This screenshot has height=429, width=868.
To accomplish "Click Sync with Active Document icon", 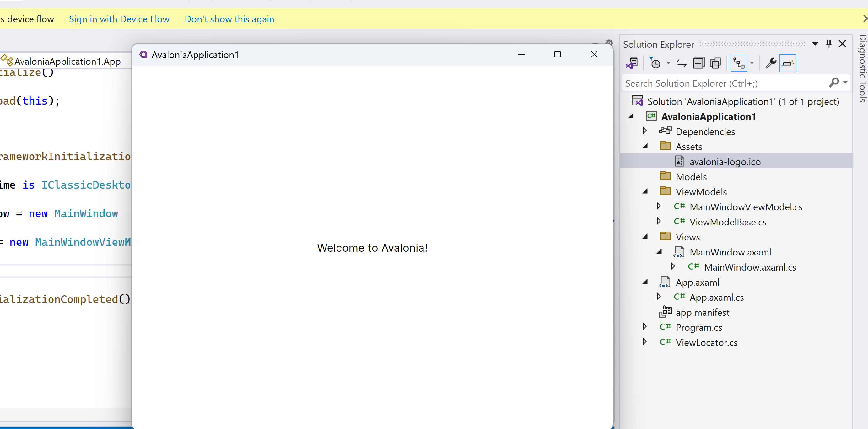I will (x=681, y=63).
